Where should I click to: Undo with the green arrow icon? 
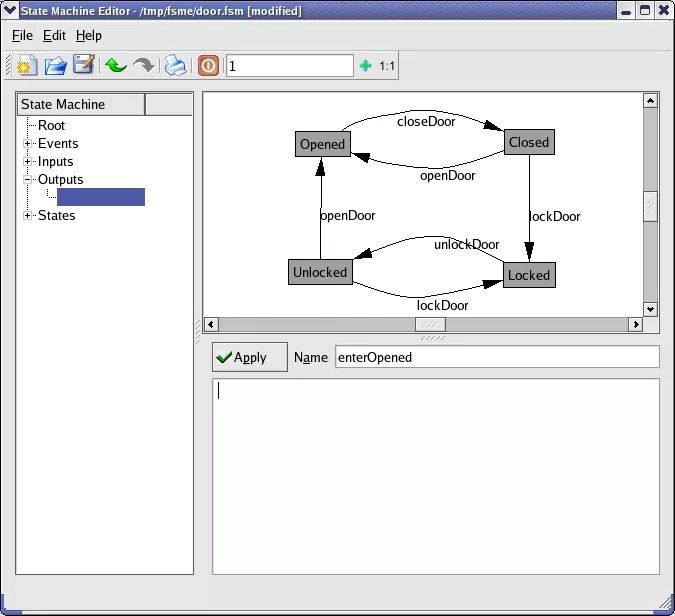(115, 66)
